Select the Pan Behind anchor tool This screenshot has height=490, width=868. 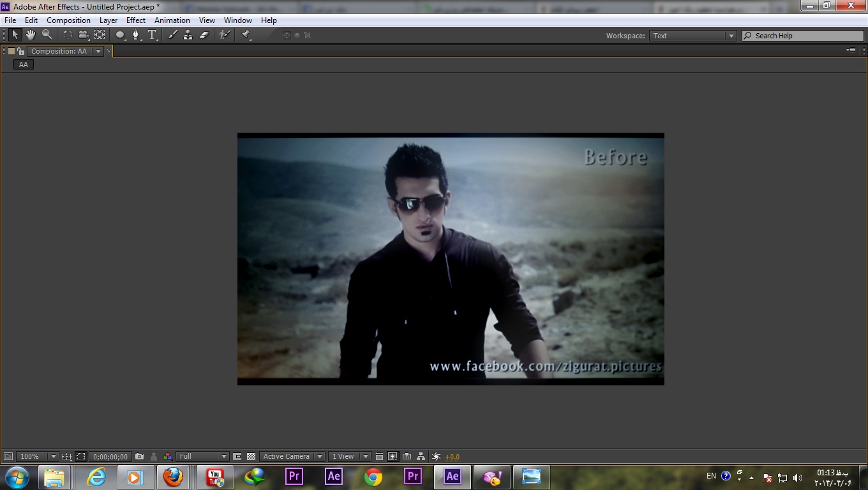[100, 35]
